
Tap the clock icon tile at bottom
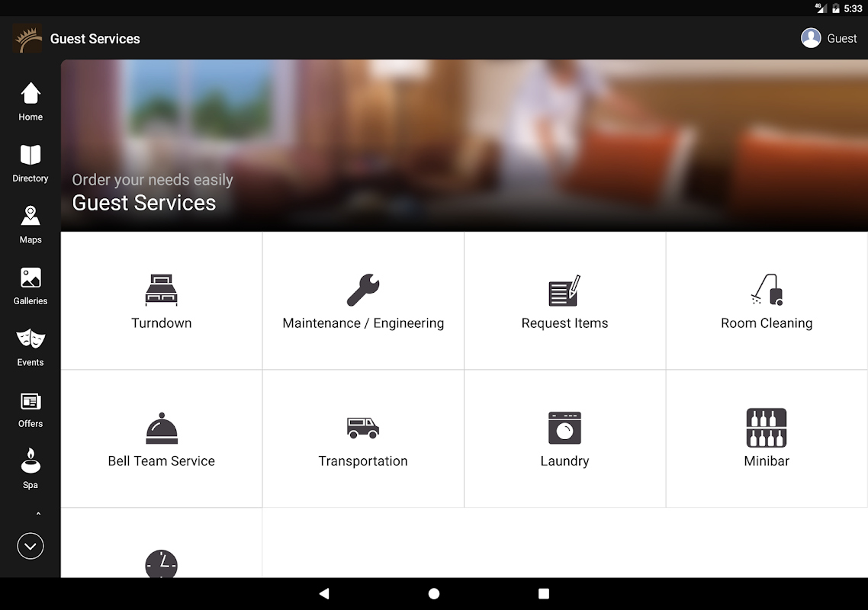click(x=161, y=563)
